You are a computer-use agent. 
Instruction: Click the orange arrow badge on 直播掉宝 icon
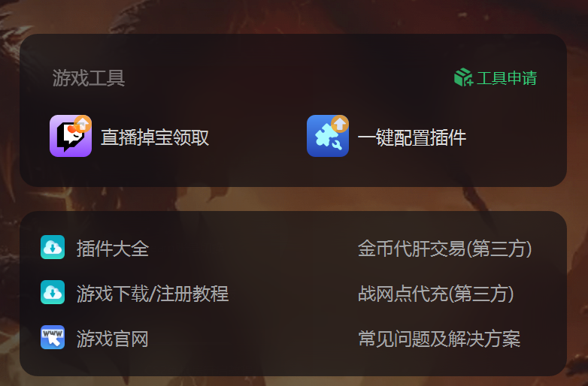(x=83, y=124)
